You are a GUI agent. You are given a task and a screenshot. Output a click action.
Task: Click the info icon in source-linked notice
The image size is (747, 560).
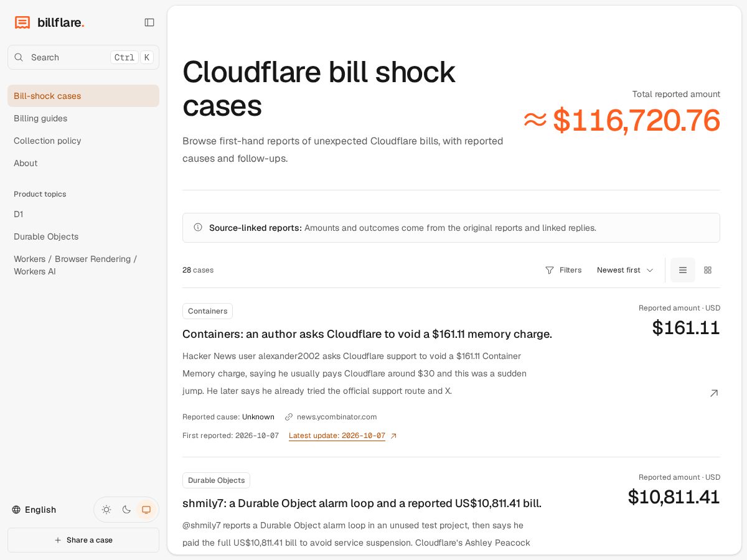(x=198, y=227)
